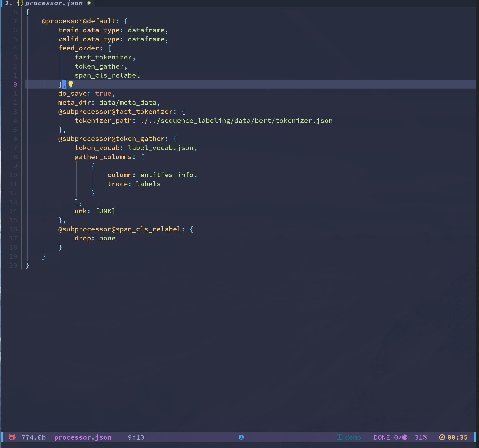
Task: Click the demo workspace layout icon
Action: point(339,437)
